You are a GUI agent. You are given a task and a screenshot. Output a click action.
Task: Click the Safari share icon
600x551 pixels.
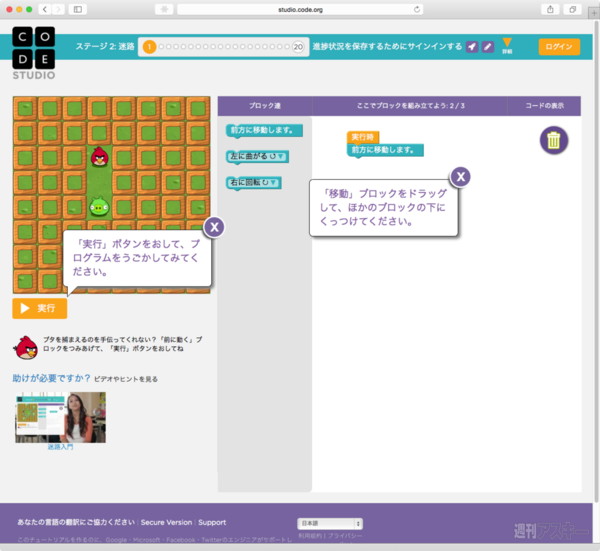pos(550,9)
